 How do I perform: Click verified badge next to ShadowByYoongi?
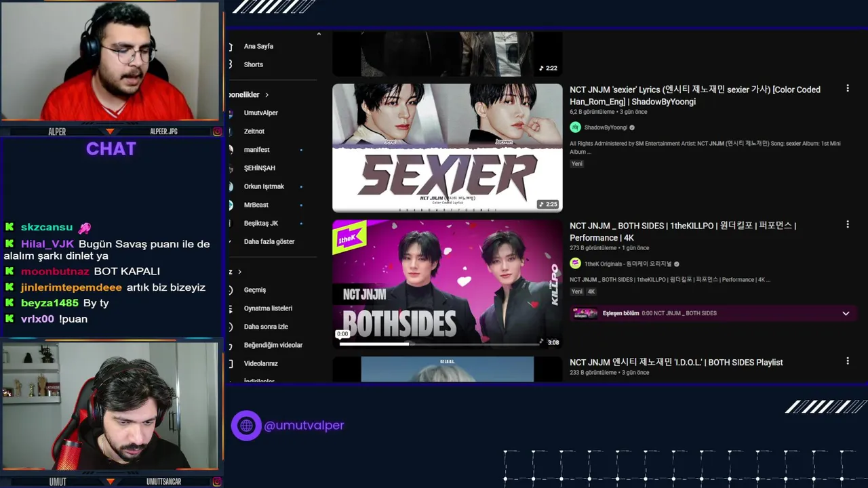(x=632, y=127)
